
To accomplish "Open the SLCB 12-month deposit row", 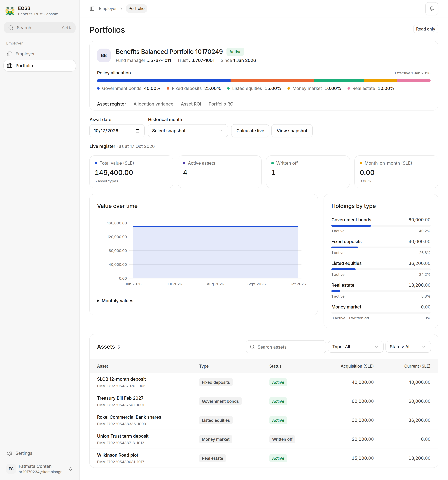I will tap(264, 382).
